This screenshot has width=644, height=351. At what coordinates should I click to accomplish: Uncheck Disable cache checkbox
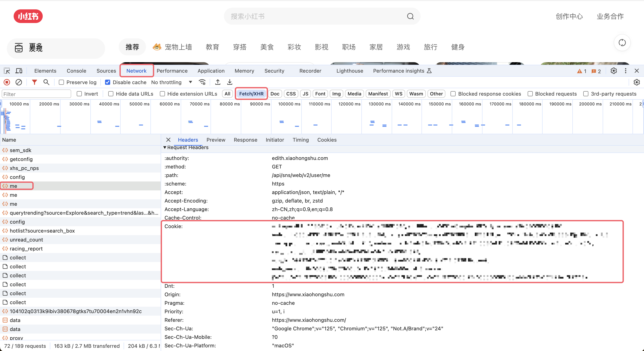click(107, 82)
